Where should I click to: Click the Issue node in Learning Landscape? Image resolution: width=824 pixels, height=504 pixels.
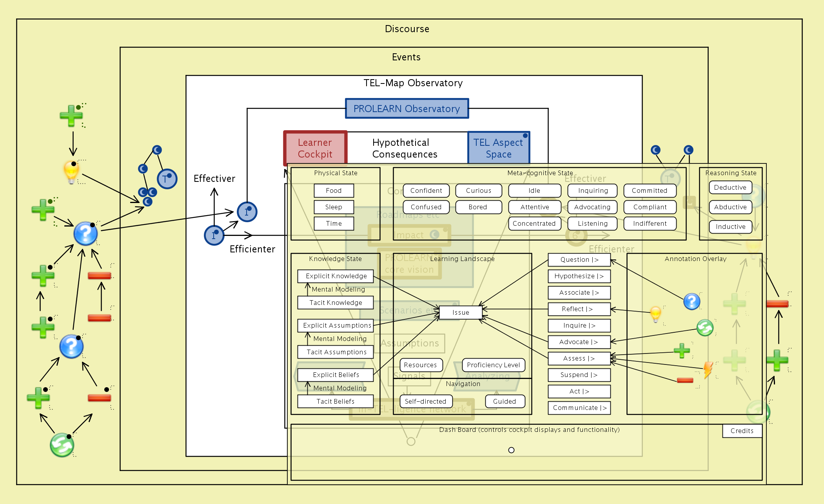click(461, 312)
